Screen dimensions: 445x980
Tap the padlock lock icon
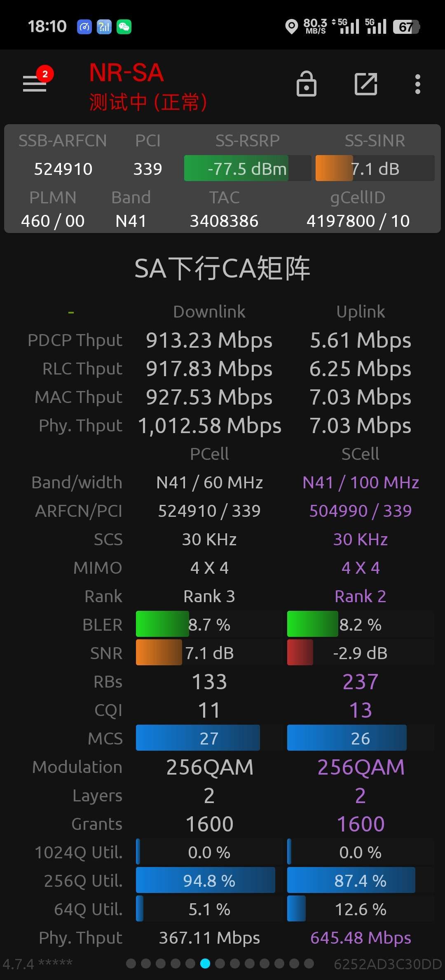click(x=307, y=84)
